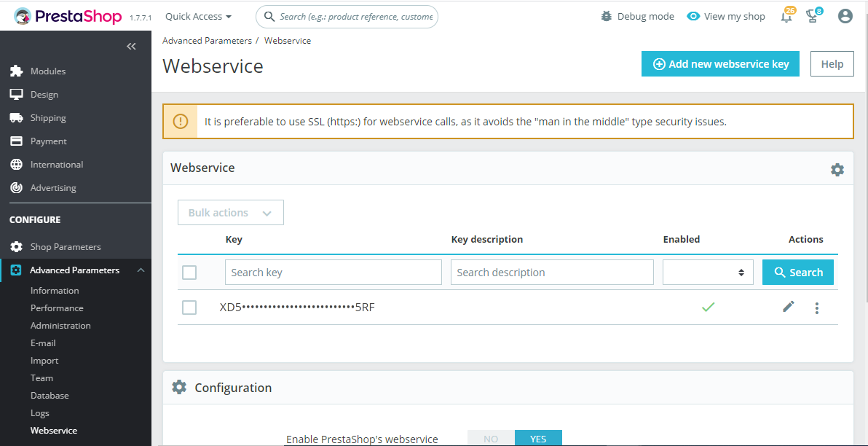Screen dimensions: 868x446
Task: Set Enable PrestaShop's webservice to YES
Action: point(538,438)
